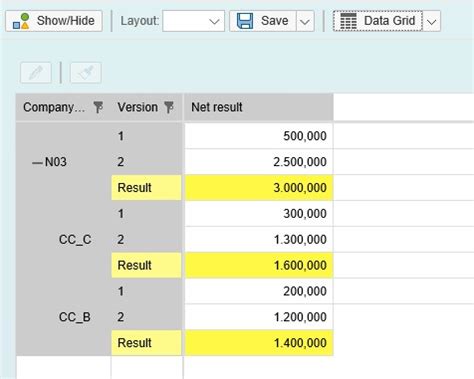The width and height of the screenshot is (474, 379).
Task: Select Version 2 cell of CC_C
Action: click(x=146, y=239)
